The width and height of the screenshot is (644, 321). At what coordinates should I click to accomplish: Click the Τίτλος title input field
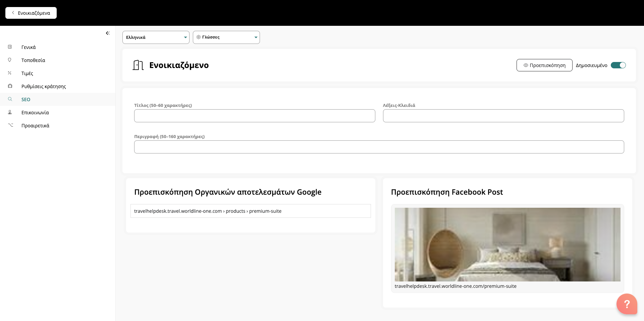point(254,116)
